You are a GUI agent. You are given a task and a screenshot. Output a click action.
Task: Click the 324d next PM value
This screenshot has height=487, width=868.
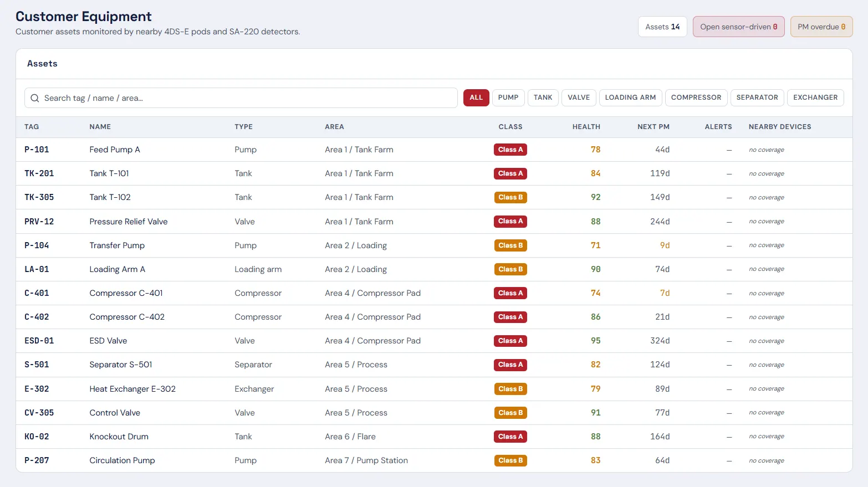tap(660, 341)
